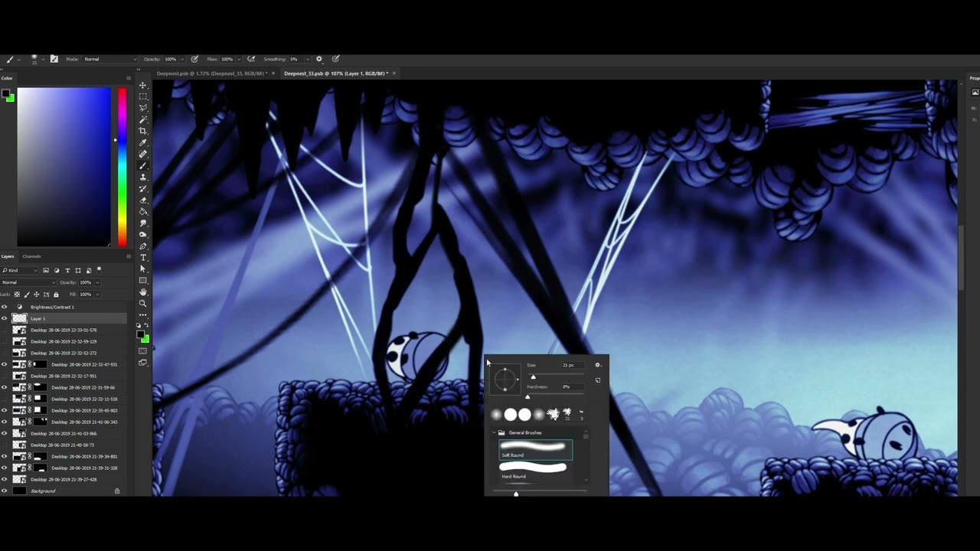Select the Zoom tool

pyautogui.click(x=143, y=303)
